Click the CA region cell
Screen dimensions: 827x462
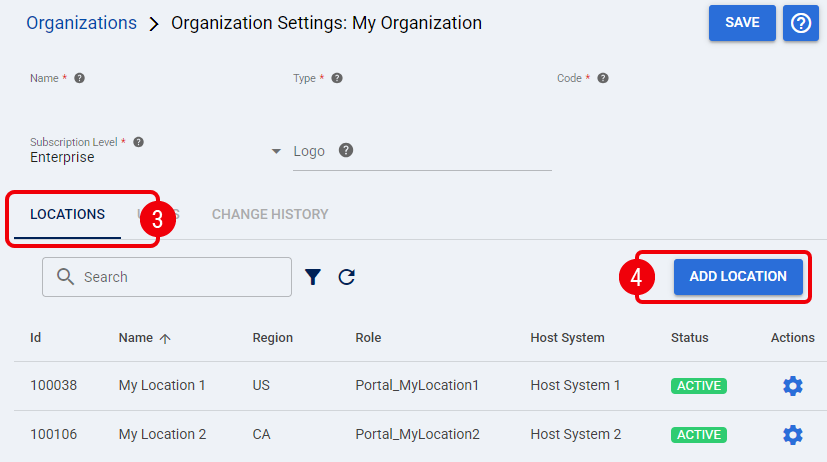[261, 435]
